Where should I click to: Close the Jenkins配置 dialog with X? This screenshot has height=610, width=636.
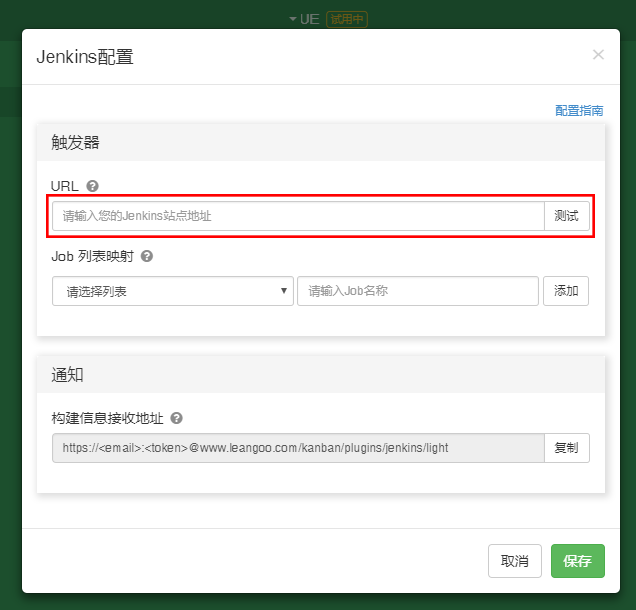tap(598, 55)
